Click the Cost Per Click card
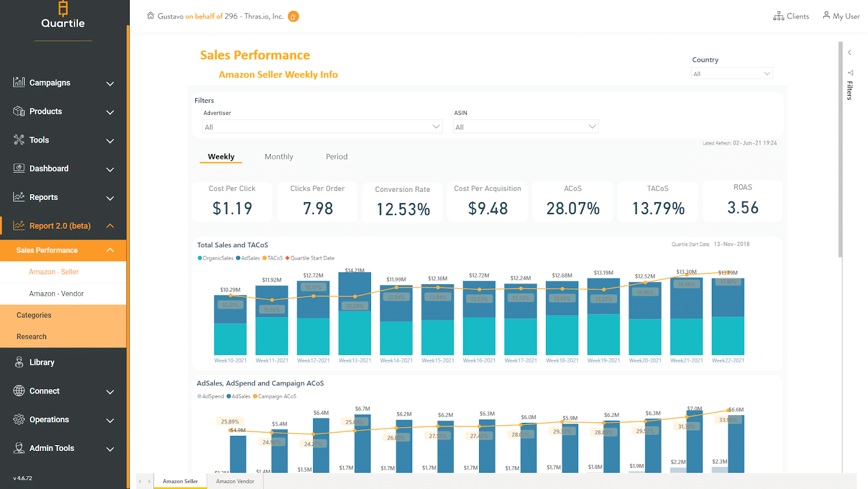868x489 pixels. (x=232, y=202)
